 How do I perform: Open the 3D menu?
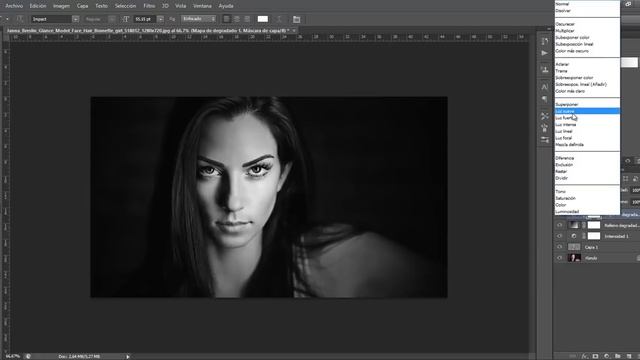coord(165,6)
